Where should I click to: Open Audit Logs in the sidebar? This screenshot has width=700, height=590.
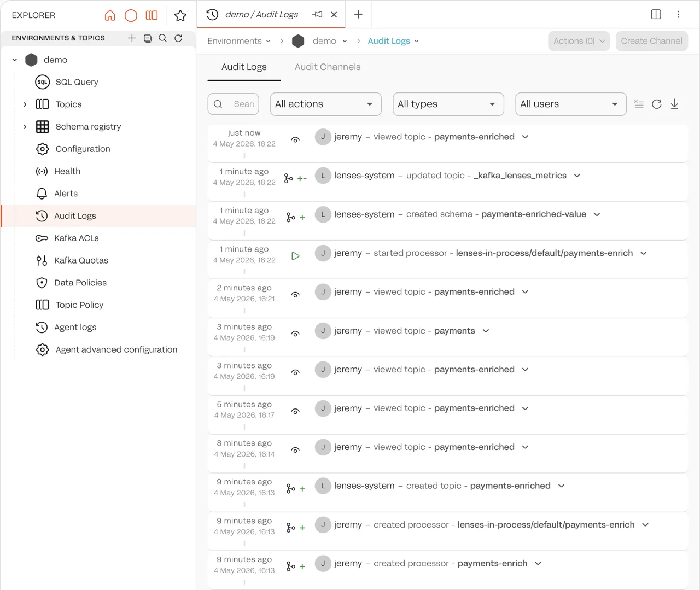(98, 216)
